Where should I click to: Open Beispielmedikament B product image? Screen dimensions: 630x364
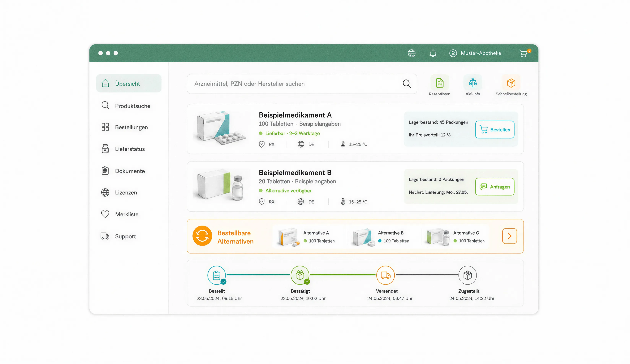point(220,185)
